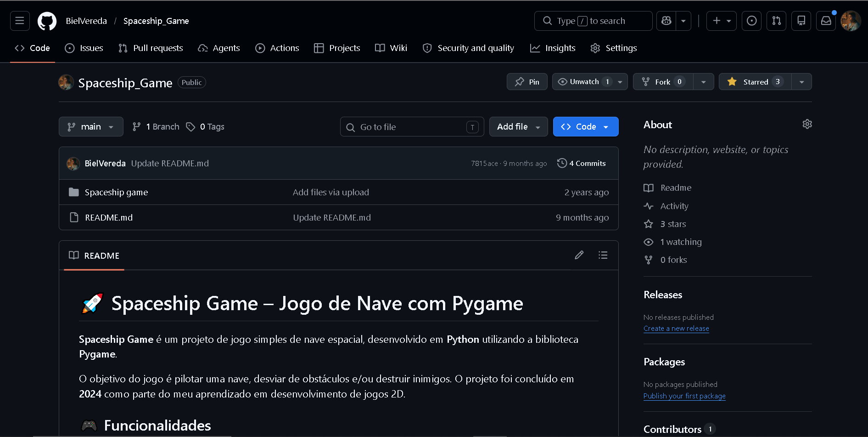The width and height of the screenshot is (868, 437).
Task: Unstar the repository with the Starred button
Action: 755,82
